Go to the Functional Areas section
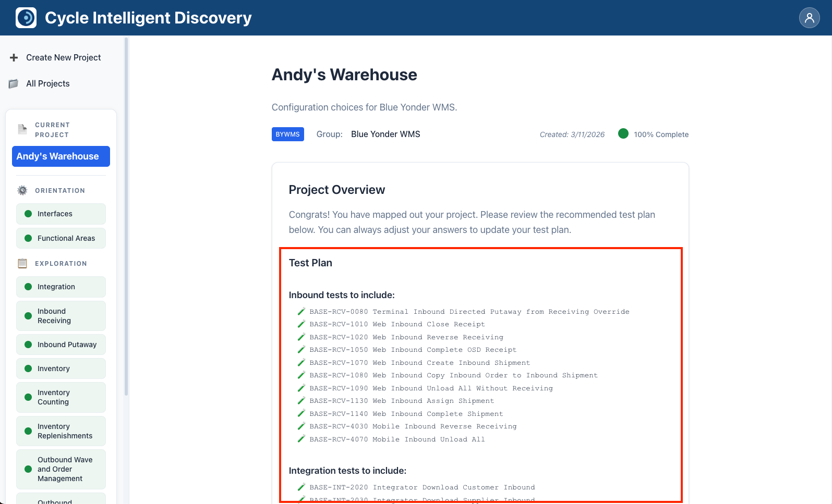 tap(61, 238)
